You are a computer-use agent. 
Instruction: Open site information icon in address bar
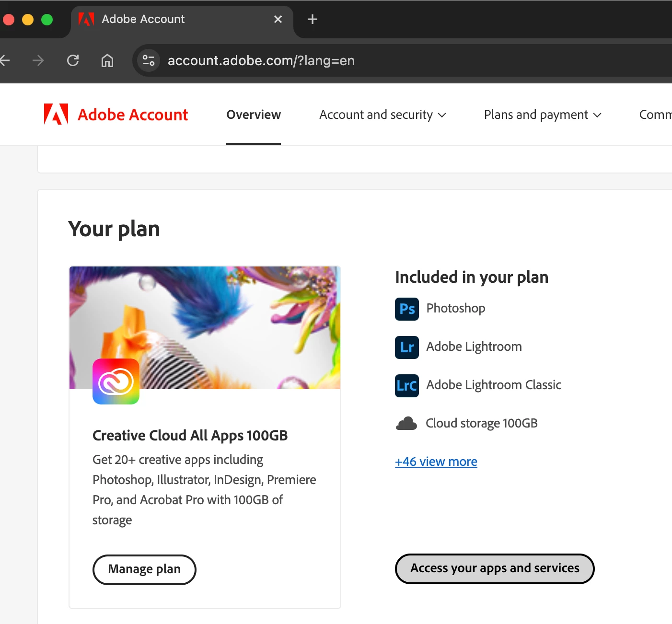click(149, 60)
